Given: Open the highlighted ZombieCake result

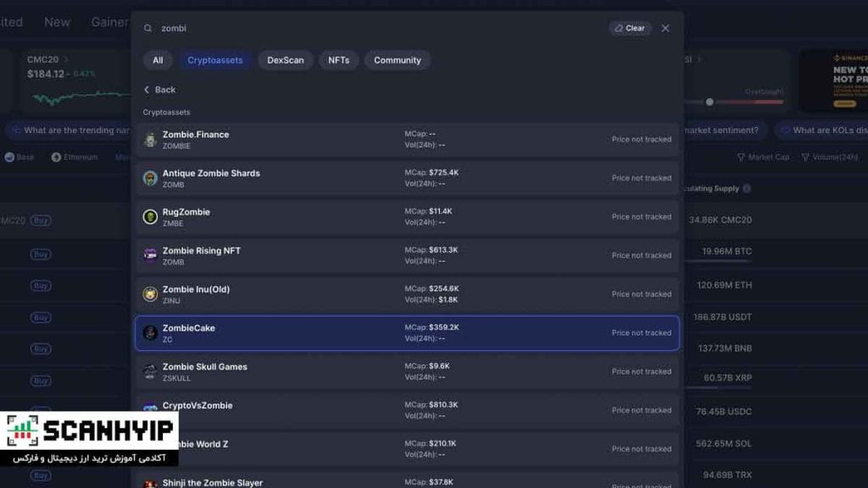Looking at the screenshot, I should click(407, 333).
